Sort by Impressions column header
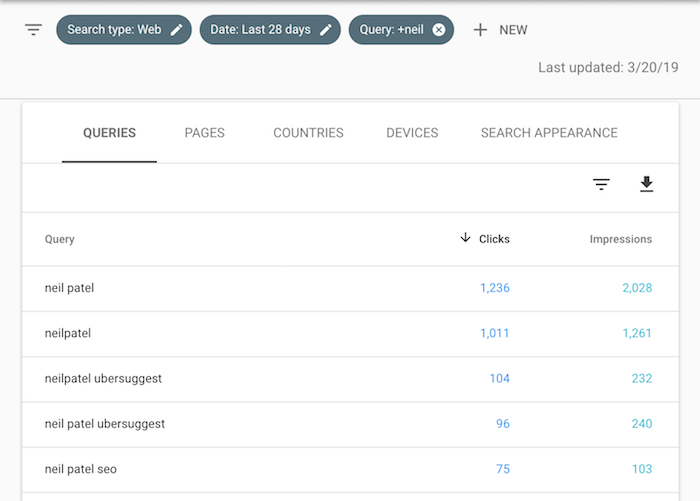The height and width of the screenshot is (501, 700). click(621, 239)
